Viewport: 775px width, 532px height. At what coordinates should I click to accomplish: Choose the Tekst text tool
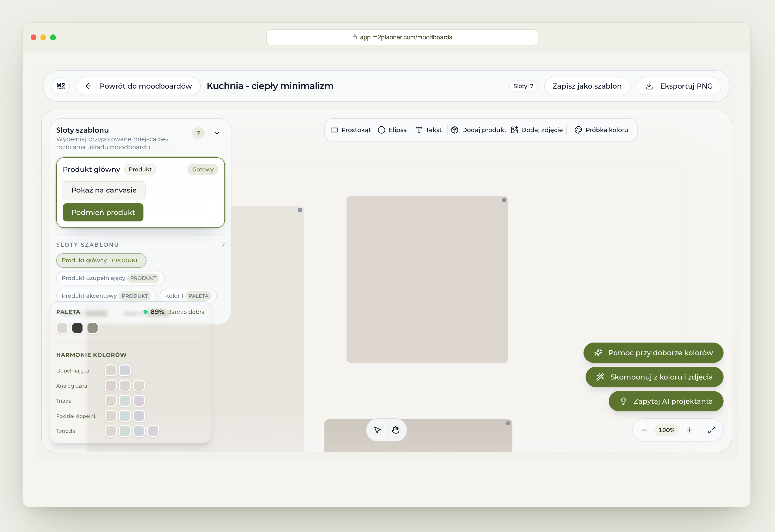pos(429,130)
